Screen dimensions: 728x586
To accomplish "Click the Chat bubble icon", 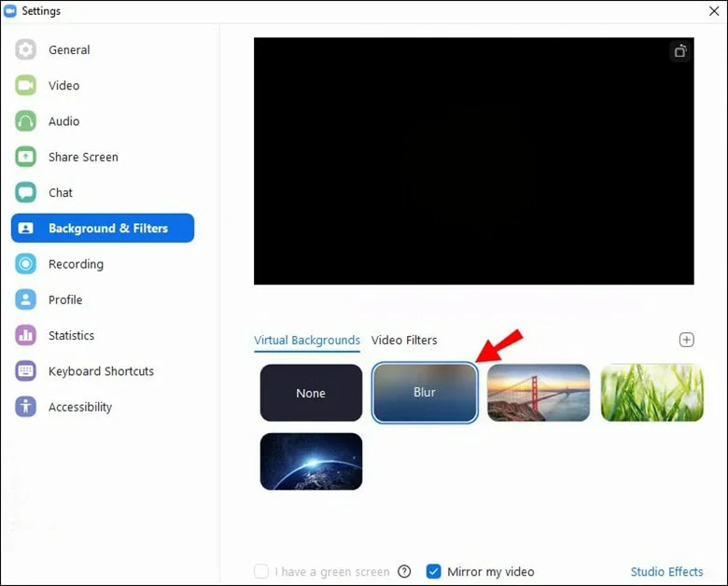I will pos(25,193).
